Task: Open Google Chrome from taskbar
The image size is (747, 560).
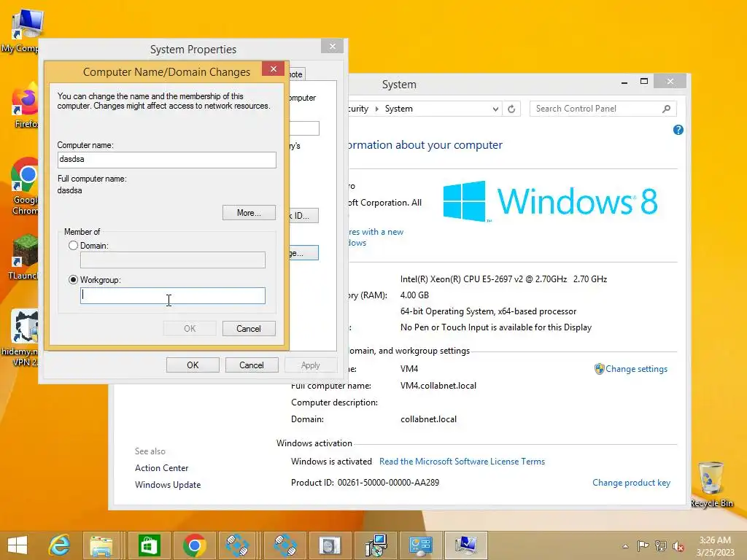Action: click(x=194, y=545)
